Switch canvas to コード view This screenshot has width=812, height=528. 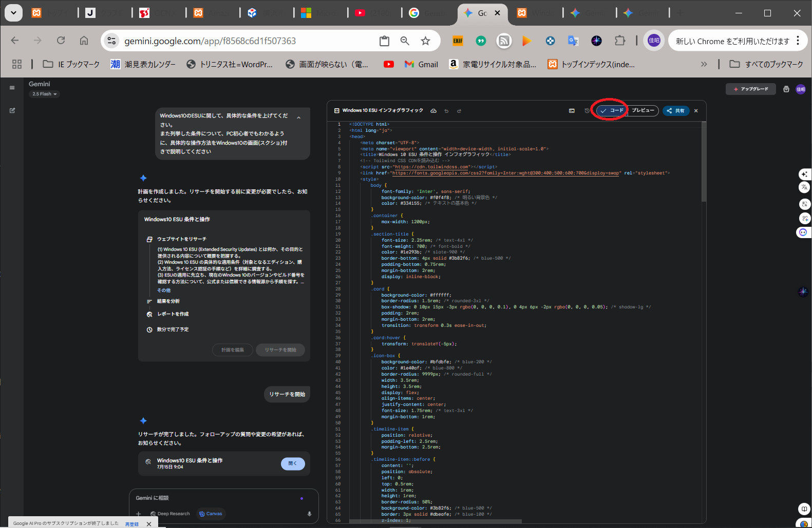click(x=612, y=111)
